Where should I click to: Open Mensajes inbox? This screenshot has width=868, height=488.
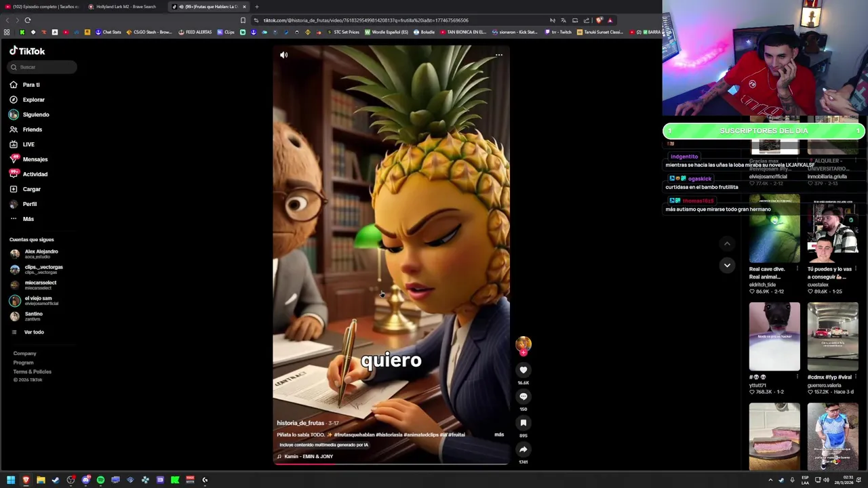(x=35, y=159)
